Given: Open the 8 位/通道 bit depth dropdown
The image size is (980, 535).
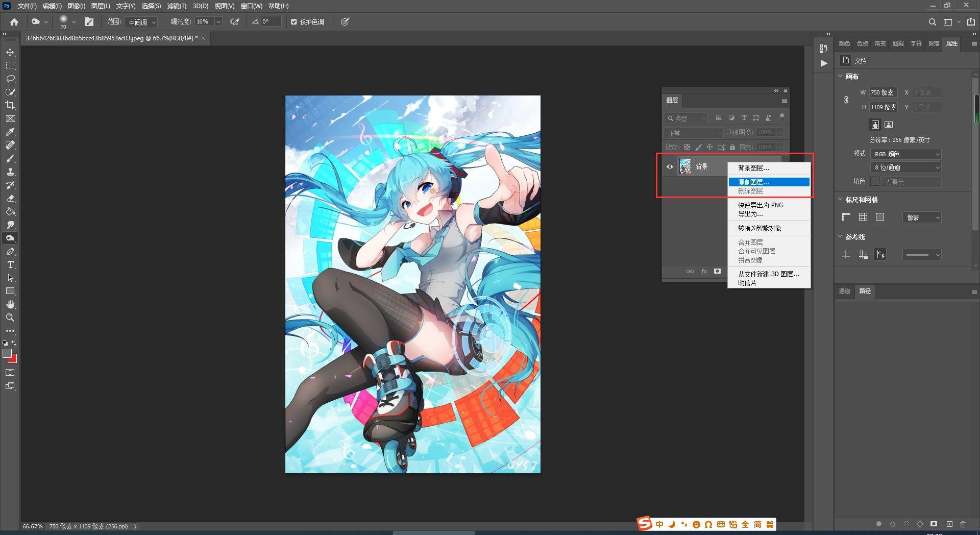Looking at the screenshot, I should coord(906,167).
